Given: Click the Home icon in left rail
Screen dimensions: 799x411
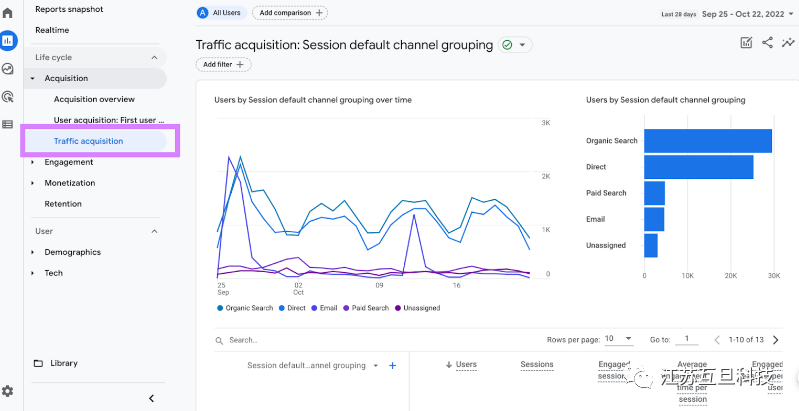Looking at the screenshot, I should 8,13.
